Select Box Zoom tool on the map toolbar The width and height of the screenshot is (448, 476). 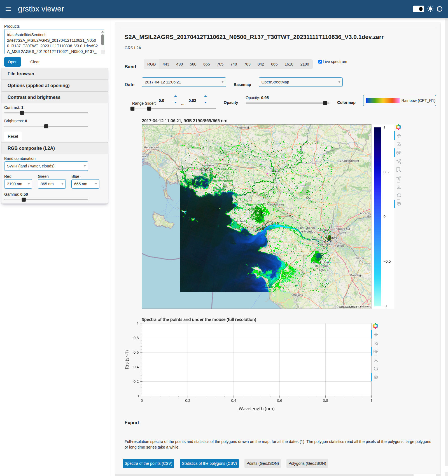(x=399, y=144)
